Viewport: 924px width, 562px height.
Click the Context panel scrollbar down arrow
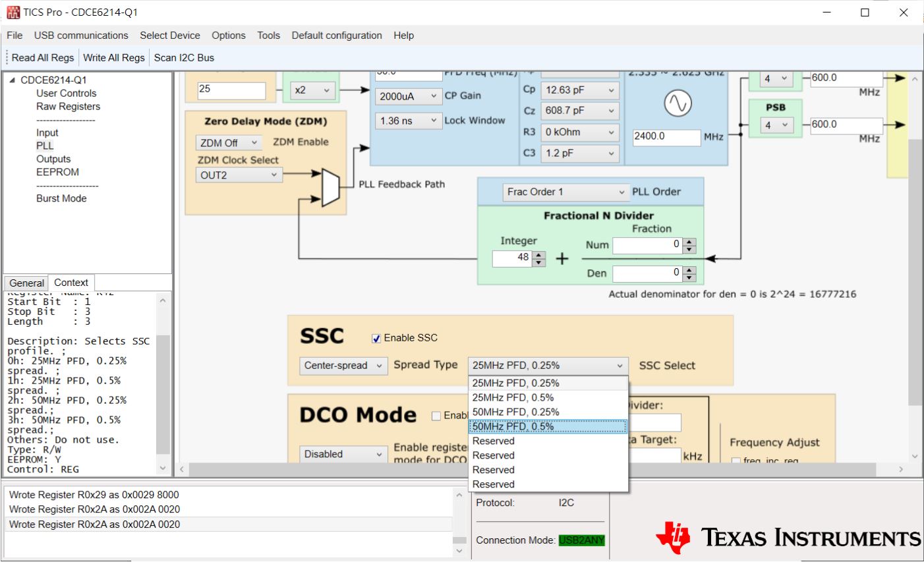coord(163,468)
